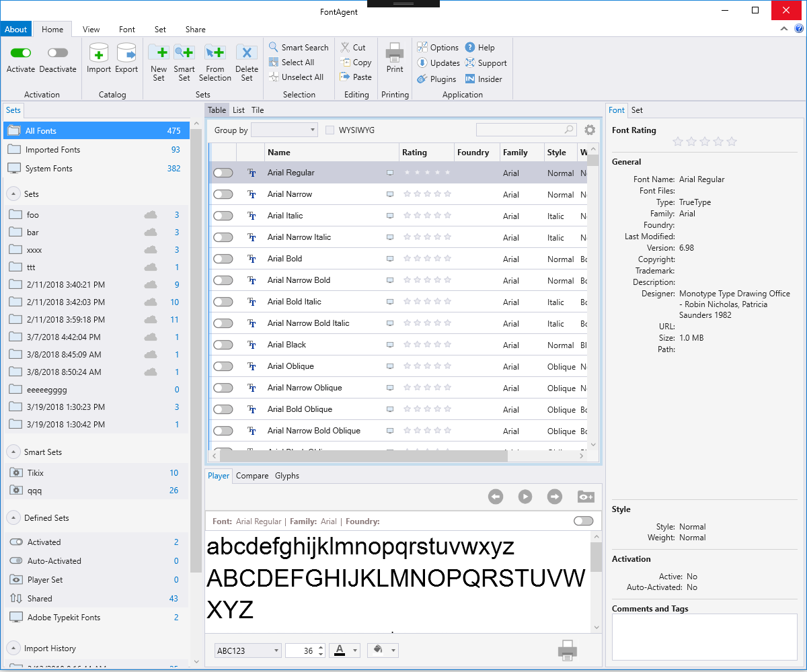Click the Print ribbon button

coord(395,58)
